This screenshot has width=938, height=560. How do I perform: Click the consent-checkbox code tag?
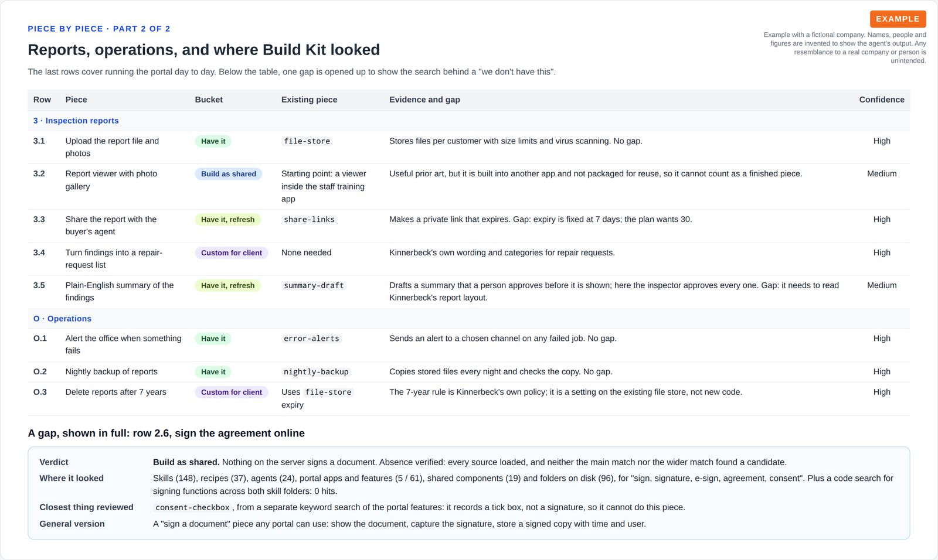pos(192,508)
